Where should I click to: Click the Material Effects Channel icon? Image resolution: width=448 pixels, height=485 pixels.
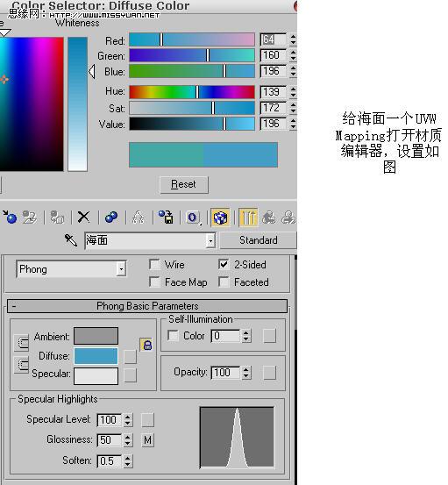click(x=193, y=218)
